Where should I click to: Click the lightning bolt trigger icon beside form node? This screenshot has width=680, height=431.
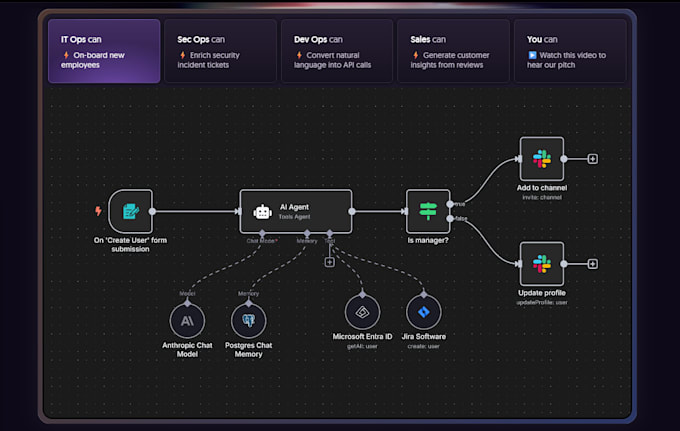point(98,211)
